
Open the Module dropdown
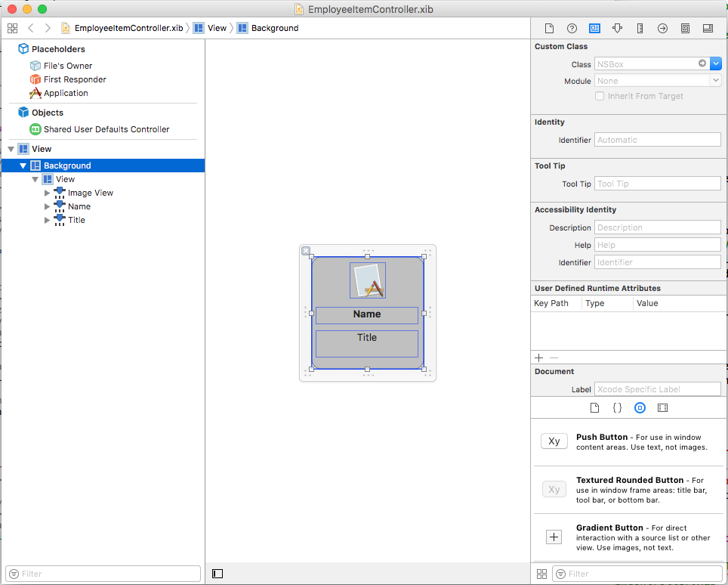[715, 80]
